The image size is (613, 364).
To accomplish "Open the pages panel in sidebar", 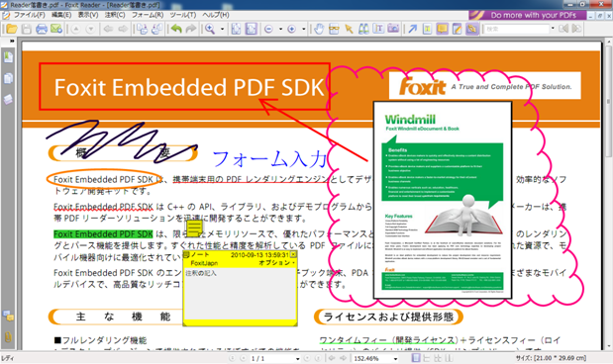I will 8,78.
